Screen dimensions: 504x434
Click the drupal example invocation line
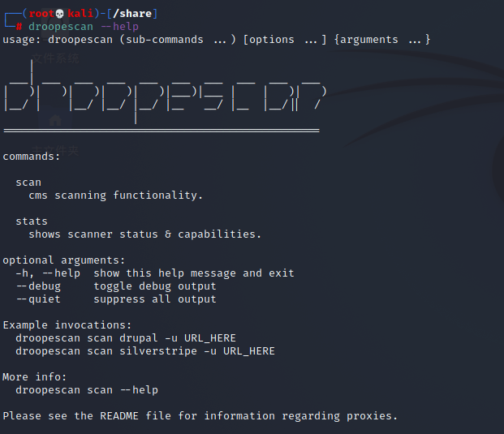point(126,338)
